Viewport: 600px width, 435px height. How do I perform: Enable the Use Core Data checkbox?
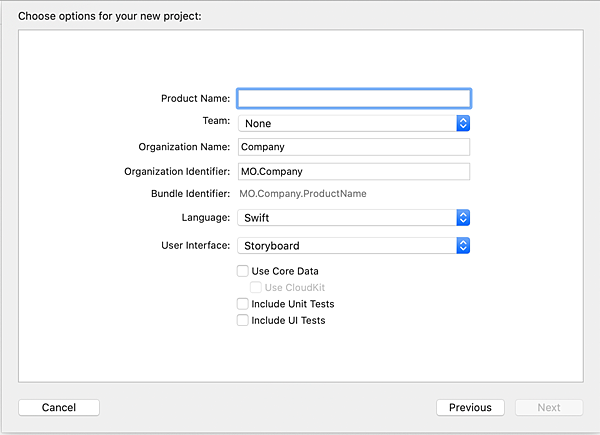tap(243, 271)
